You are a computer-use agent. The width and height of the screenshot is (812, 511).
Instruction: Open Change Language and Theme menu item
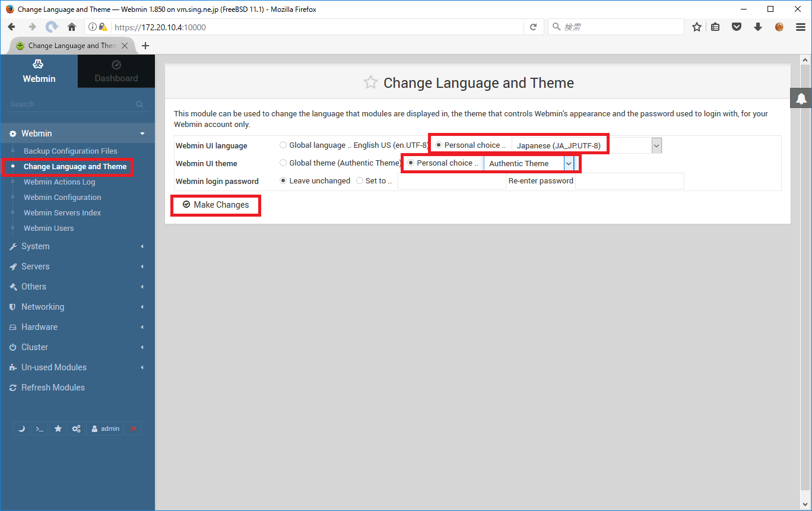point(75,167)
